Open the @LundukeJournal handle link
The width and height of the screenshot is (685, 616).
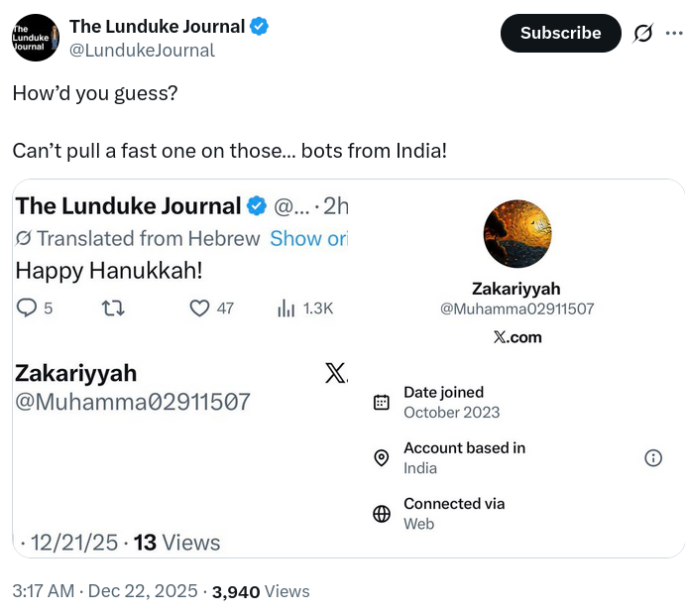142,50
